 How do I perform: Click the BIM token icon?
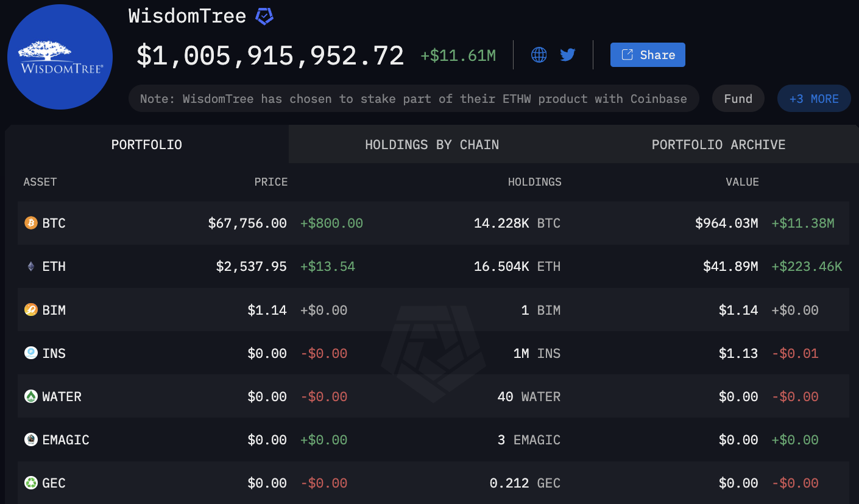pos(31,310)
